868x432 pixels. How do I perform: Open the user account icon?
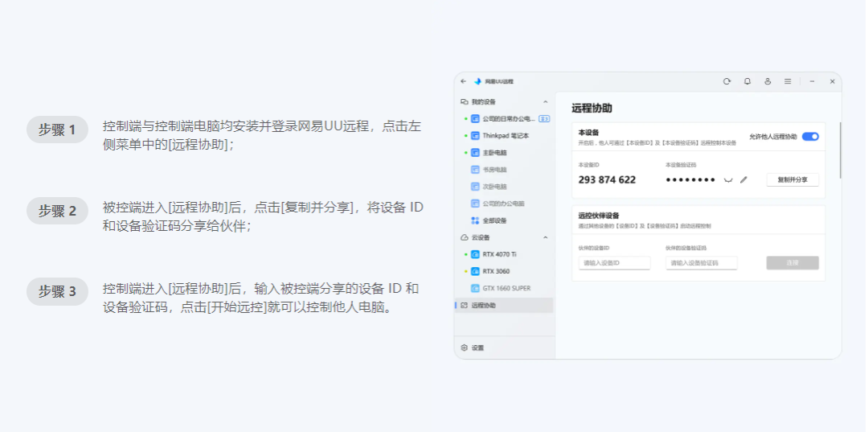[x=768, y=81]
